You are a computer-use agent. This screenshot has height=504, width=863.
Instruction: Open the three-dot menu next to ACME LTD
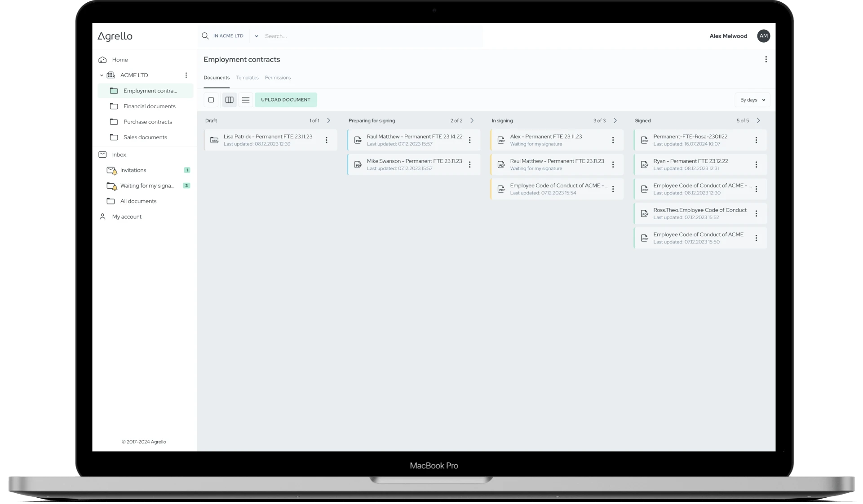[x=186, y=75]
